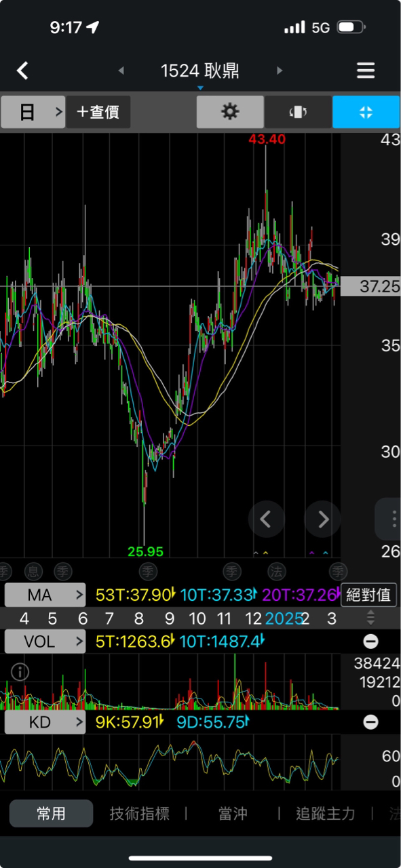The height and width of the screenshot is (868, 401).
Task: Tap the 39 price axis label
Action: (390, 240)
